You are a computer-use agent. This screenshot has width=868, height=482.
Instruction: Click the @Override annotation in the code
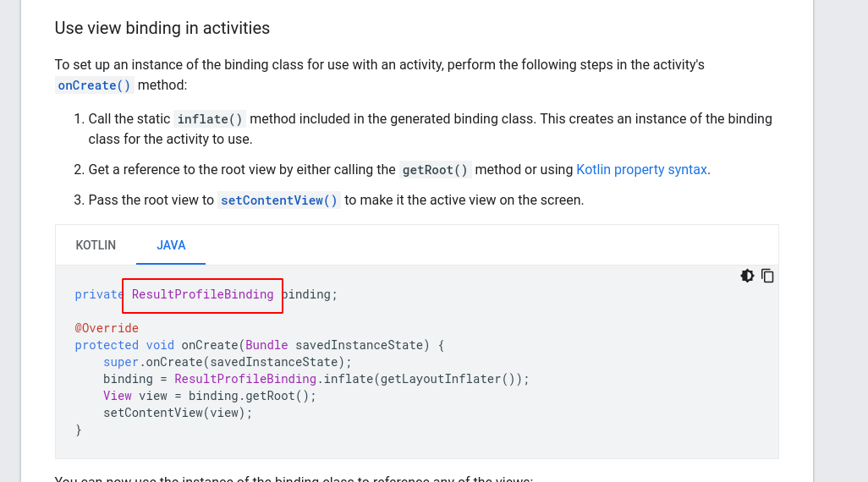click(107, 328)
